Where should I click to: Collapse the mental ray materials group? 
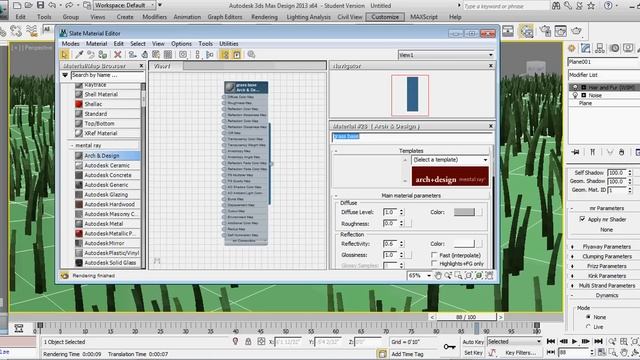point(72,145)
